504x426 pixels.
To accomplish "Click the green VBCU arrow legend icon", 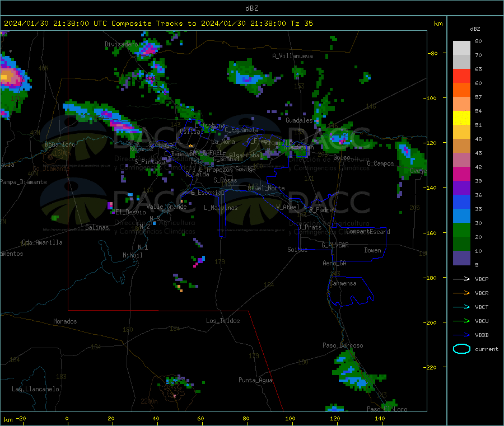I will [461, 321].
